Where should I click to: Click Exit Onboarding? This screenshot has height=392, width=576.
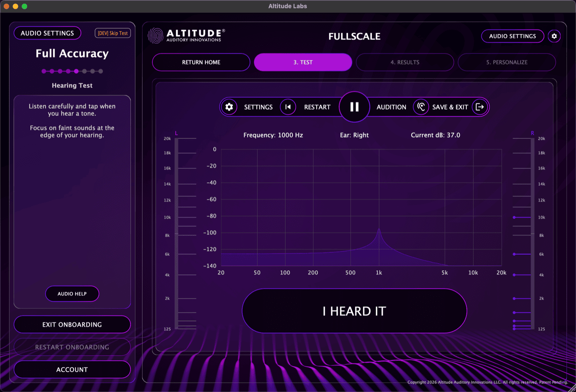[72, 325]
